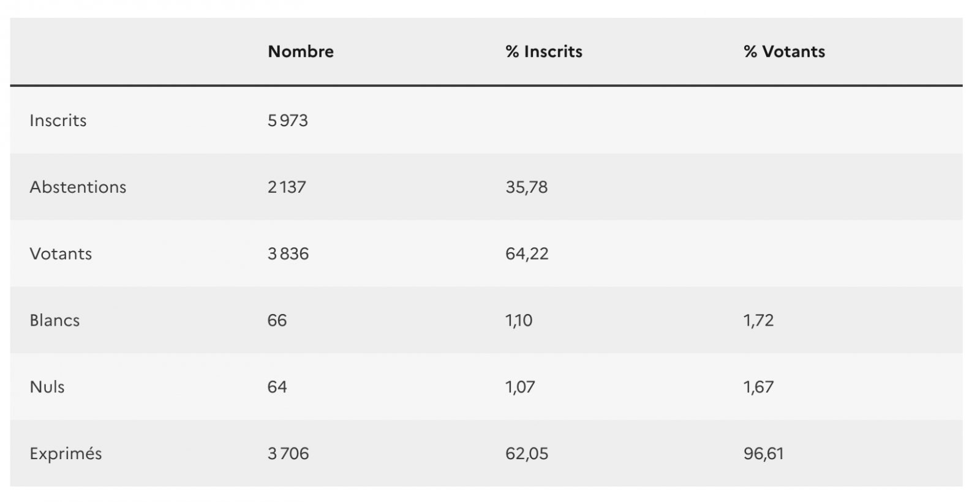Select the Abstentions row label
The width and height of the screenshot is (980, 502).
78,187
